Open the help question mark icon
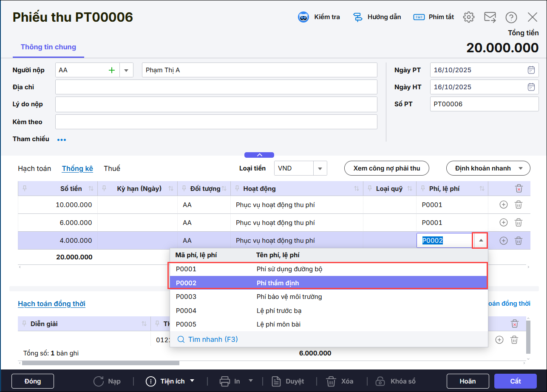The height and width of the screenshot is (392, 547). click(511, 17)
